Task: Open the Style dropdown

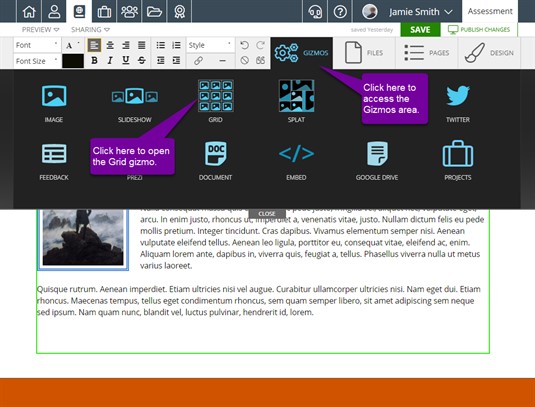Action: click(x=210, y=45)
